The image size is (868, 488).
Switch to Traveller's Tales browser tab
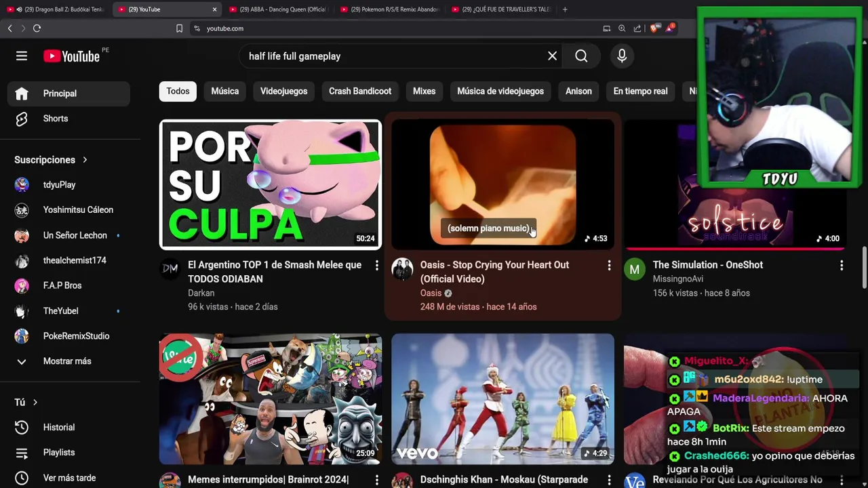(x=500, y=9)
